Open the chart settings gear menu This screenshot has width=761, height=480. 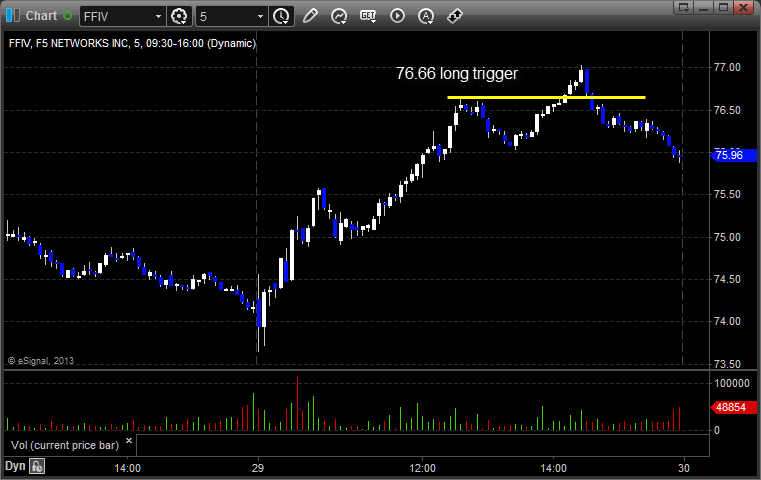tap(179, 17)
